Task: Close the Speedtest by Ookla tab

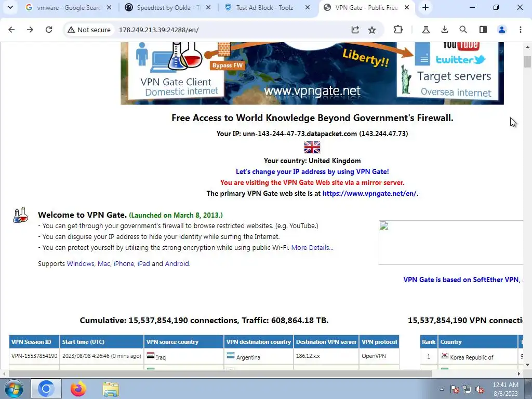Action: point(208,7)
